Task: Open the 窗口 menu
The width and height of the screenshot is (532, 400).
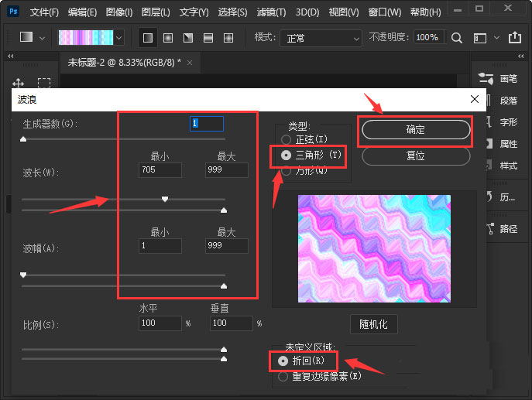Action: click(385, 12)
